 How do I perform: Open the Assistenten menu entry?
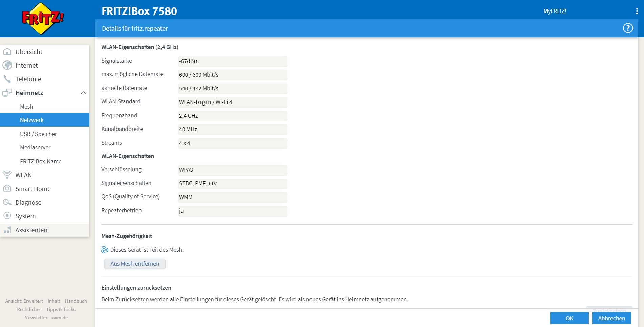tap(45, 230)
